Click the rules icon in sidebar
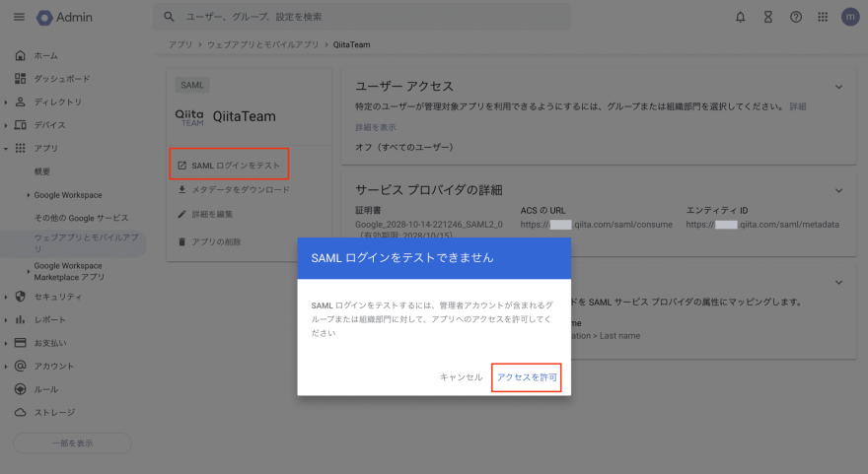868x474 pixels. (21, 389)
